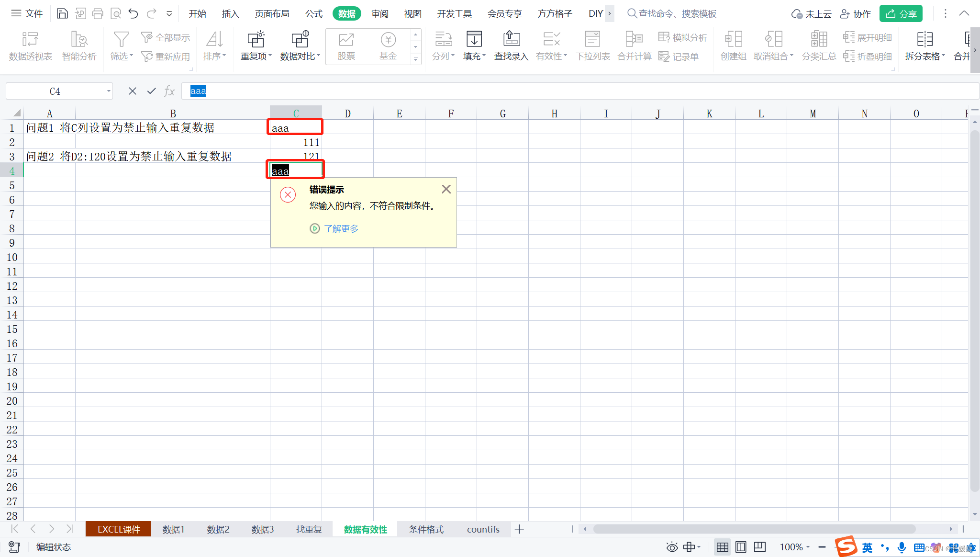Click 取消组合 ungroup
Viewport: 980px width, 557px height.
pos(773,46)
